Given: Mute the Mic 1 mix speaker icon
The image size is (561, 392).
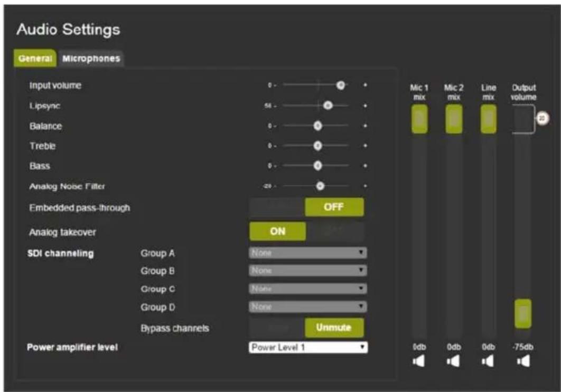Looking at the screenshot, I should [418, 361].
